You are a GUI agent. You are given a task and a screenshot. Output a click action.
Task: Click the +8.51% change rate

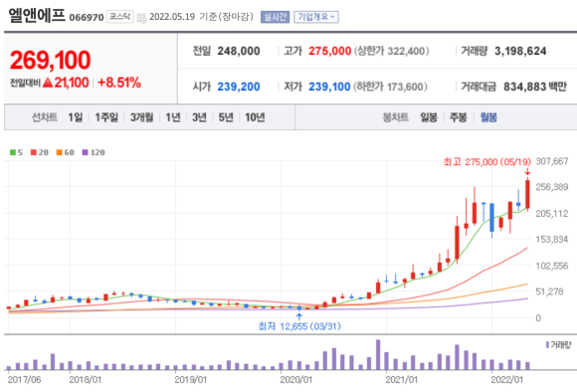click(x=119, y=83)
